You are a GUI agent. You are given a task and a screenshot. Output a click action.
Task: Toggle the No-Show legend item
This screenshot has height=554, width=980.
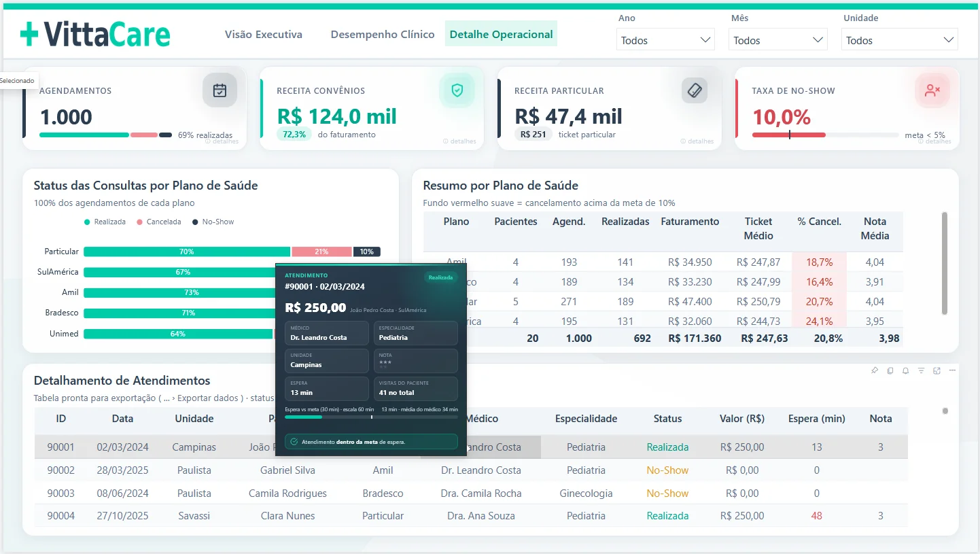(x=213, y=222)
